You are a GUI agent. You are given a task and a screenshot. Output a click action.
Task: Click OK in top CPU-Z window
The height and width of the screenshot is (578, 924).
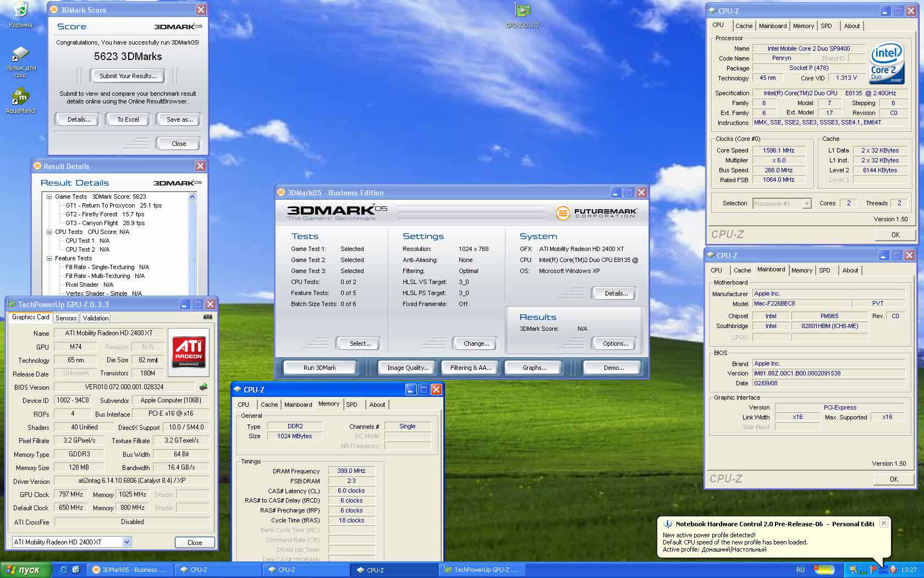point(895,235)
